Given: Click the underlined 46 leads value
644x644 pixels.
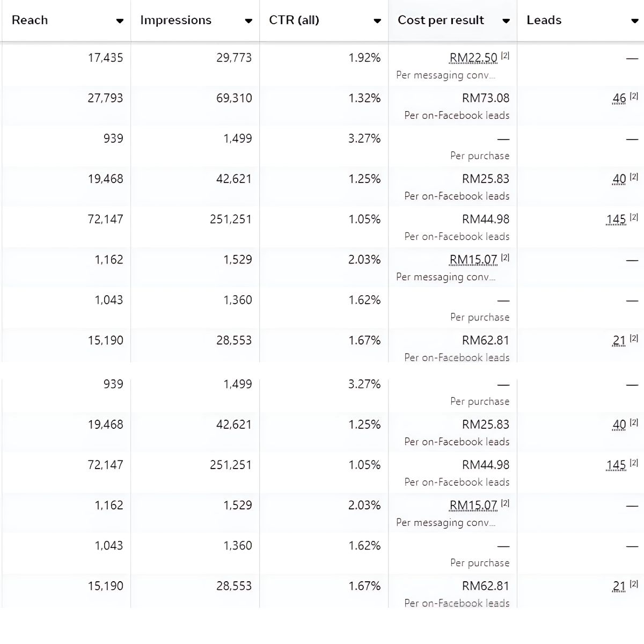Looking at the screenshot, I should (x=619, y=99).
